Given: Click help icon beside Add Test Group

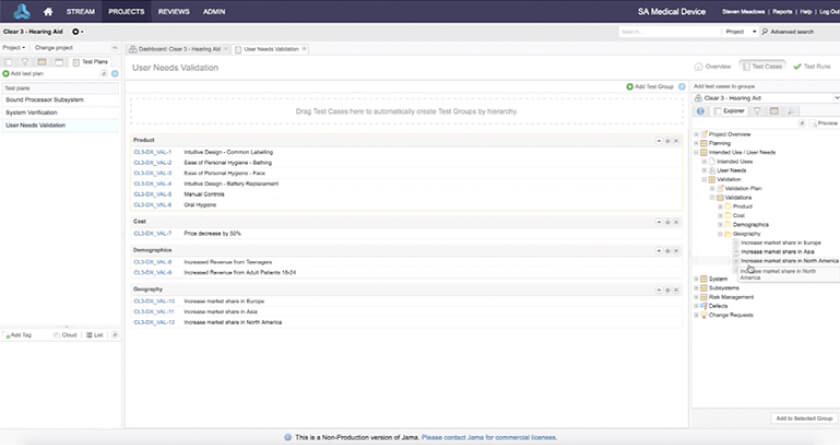Looking at the screenshot, I should click(x=682, y=87).
